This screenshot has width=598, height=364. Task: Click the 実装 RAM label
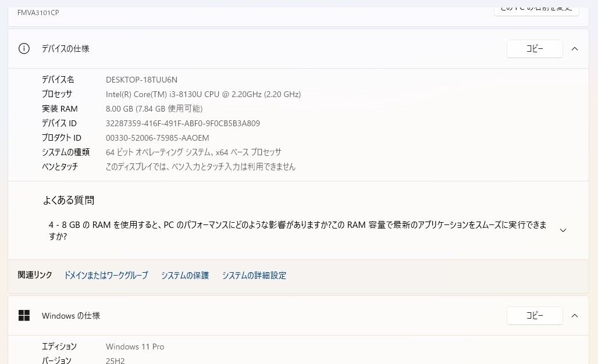pyautogui.click(x=59, y=109)
